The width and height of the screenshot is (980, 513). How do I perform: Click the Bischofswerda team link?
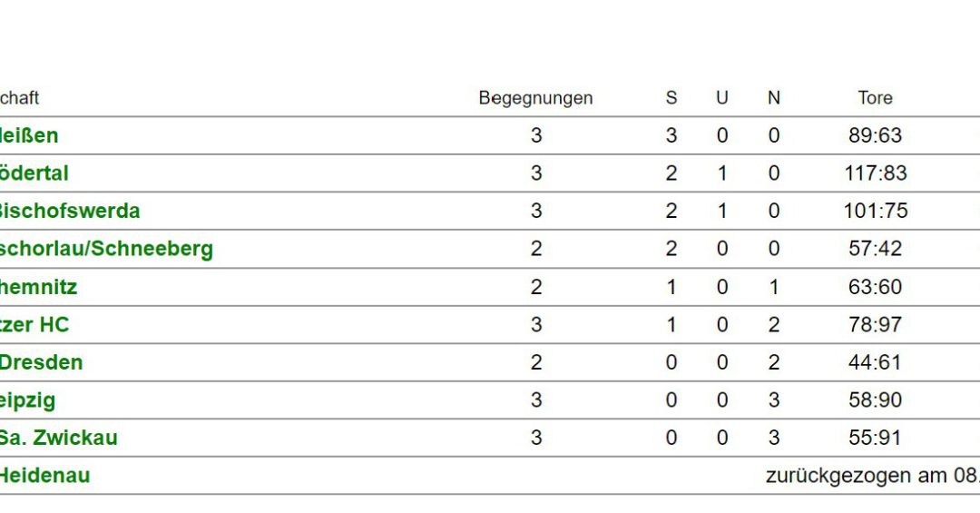click(x=69, y=211)
